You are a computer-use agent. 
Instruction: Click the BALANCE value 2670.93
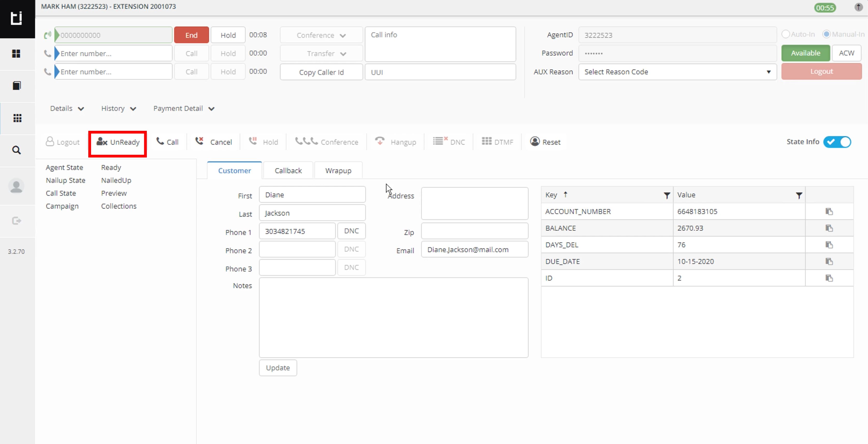coord(690,228)
